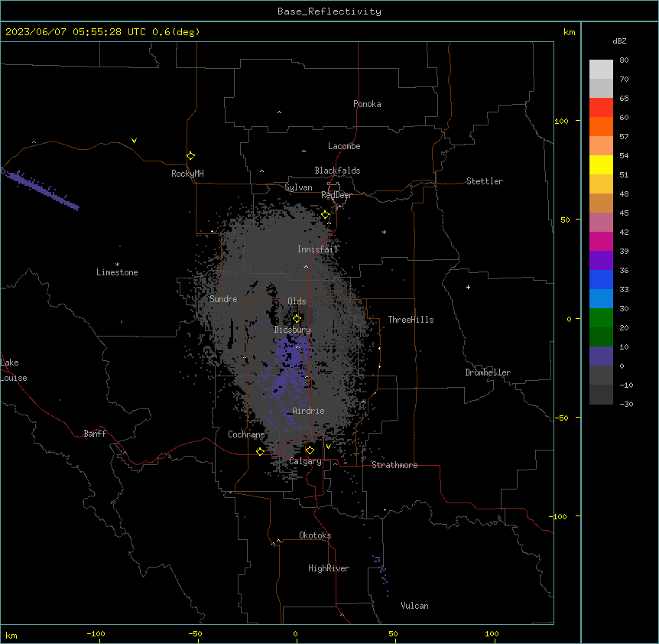Click the yellow diamond marker above RockyMH
This screenshot has width=659, height=644.
190,156
